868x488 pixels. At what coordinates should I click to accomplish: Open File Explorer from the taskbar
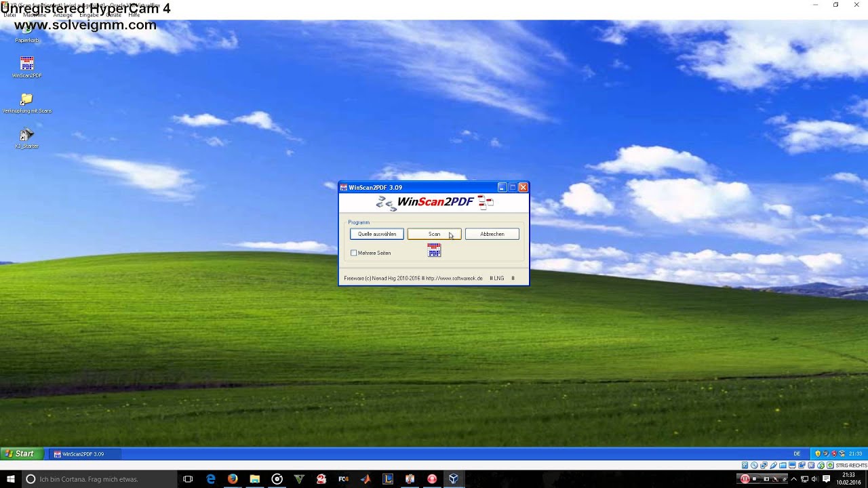tap(255, 479)
